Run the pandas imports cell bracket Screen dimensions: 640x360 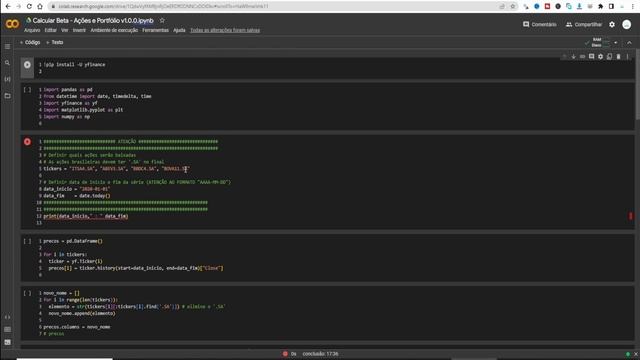point(27,89)
